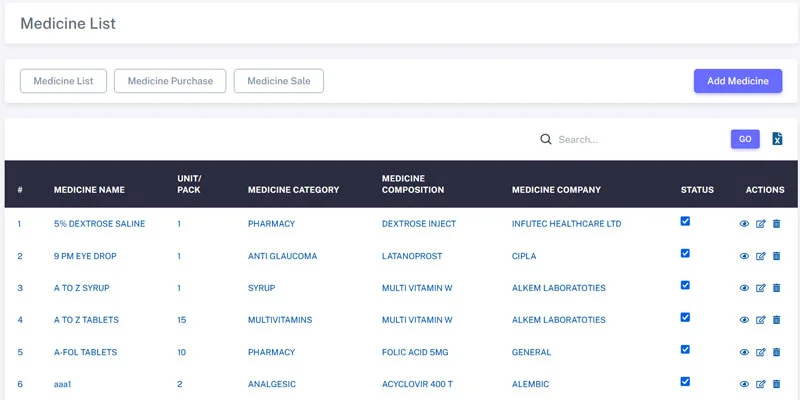Viewport: 800px width, 400px height.
Task: Delete the 5% DEXTROSE SALINE entry
Action: point(777,223)
